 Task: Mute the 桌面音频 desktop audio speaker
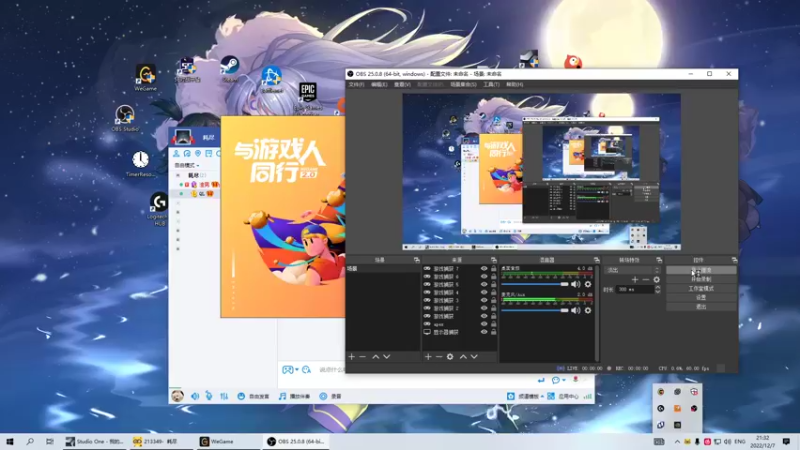click(x=576, y=284)
